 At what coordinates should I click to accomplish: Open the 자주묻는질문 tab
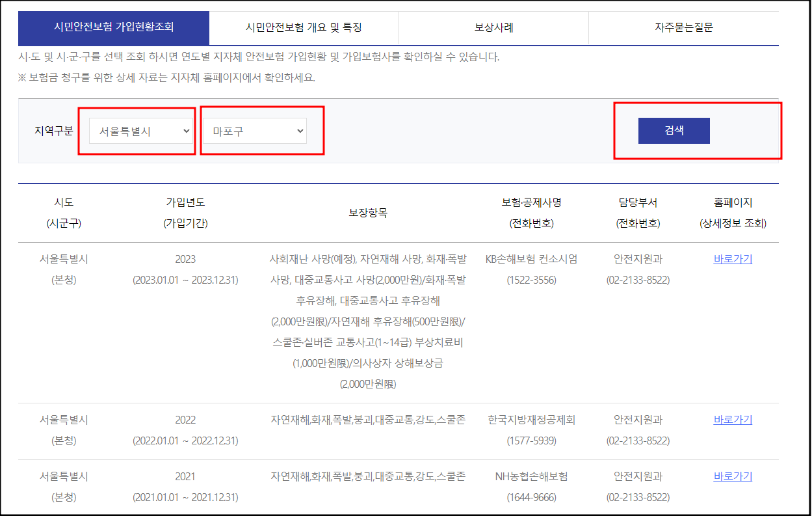pos(685,29)
